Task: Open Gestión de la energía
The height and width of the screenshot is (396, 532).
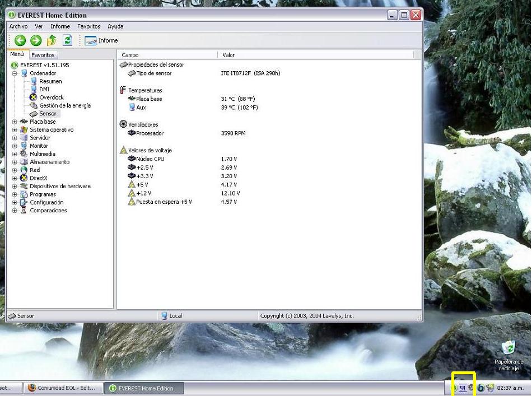Action: pyautogui.click(x=65, y=105)
